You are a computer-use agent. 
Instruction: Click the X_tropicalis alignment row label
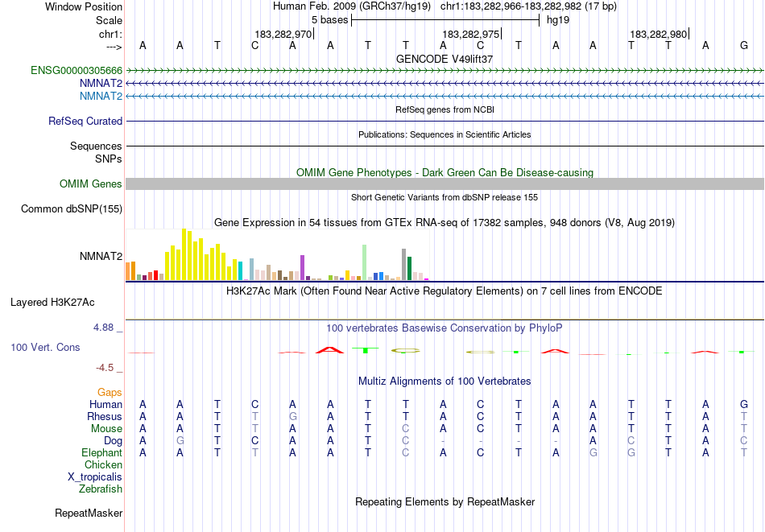pyautogui.click(x=95, y=477)
